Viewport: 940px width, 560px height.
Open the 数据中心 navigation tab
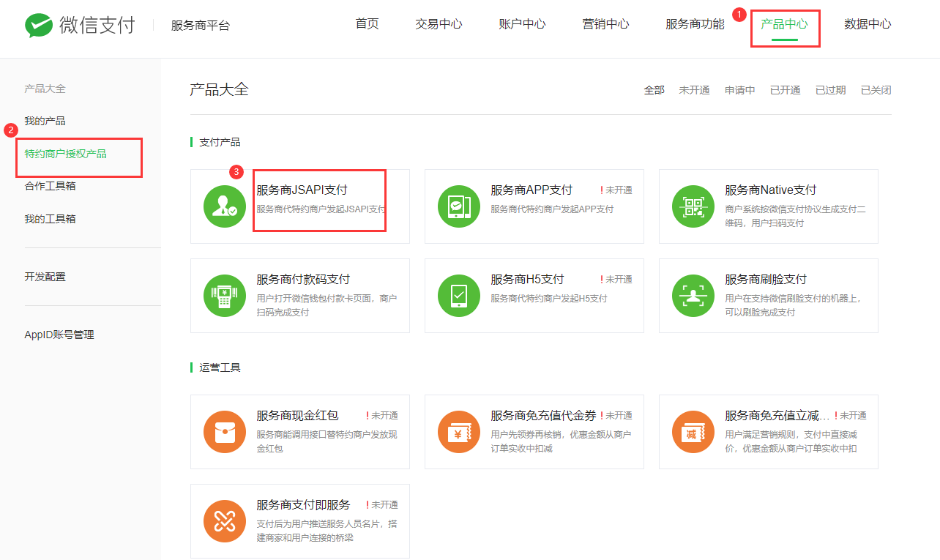point(868,24)
